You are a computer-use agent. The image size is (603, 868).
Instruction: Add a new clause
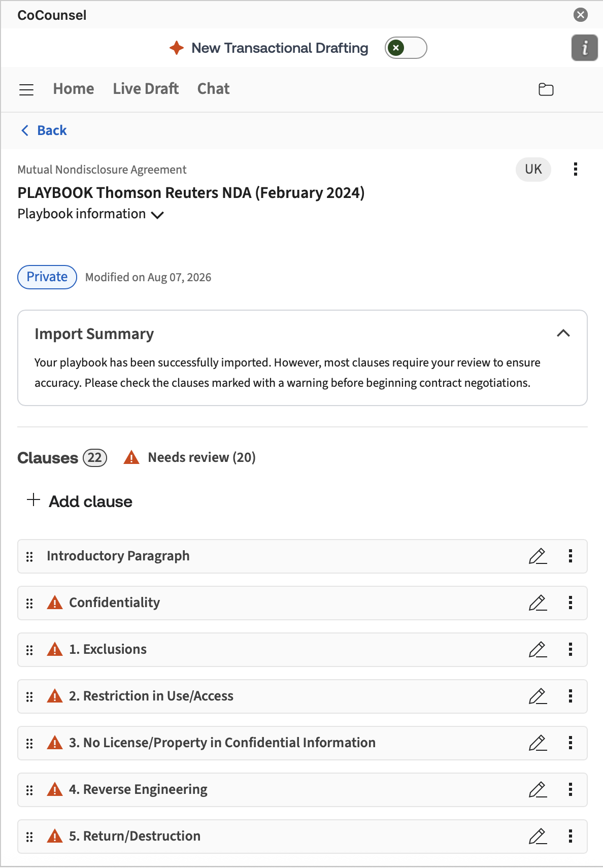tap(79, 502)
